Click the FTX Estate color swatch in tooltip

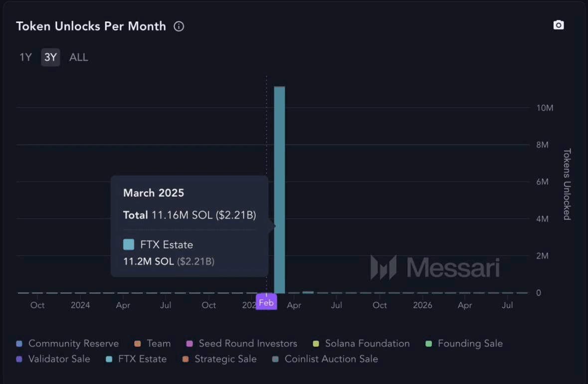(128, 244)
